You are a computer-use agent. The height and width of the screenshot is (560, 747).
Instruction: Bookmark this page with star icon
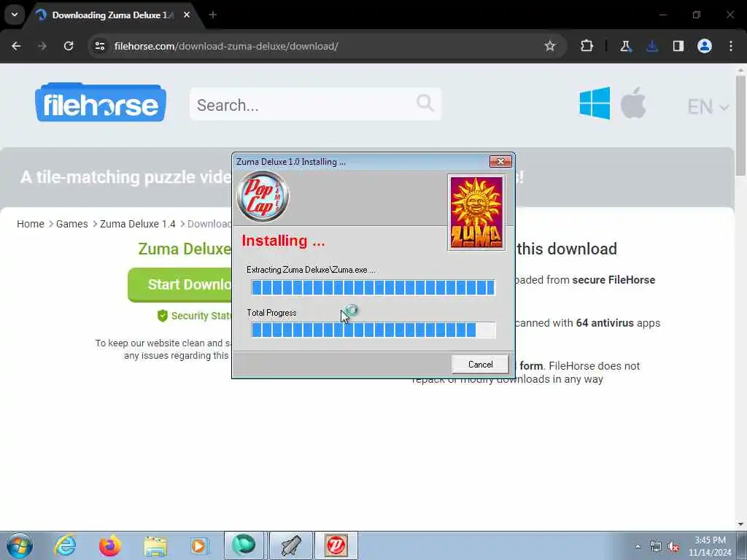coord(550,46)
